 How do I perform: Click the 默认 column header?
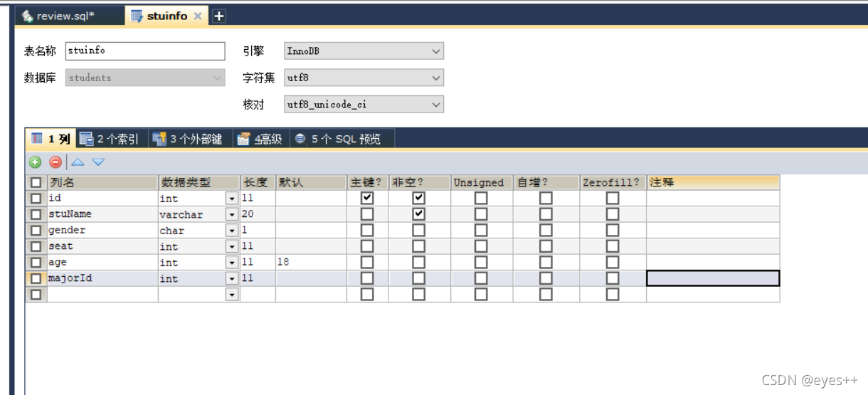[311, 182]
